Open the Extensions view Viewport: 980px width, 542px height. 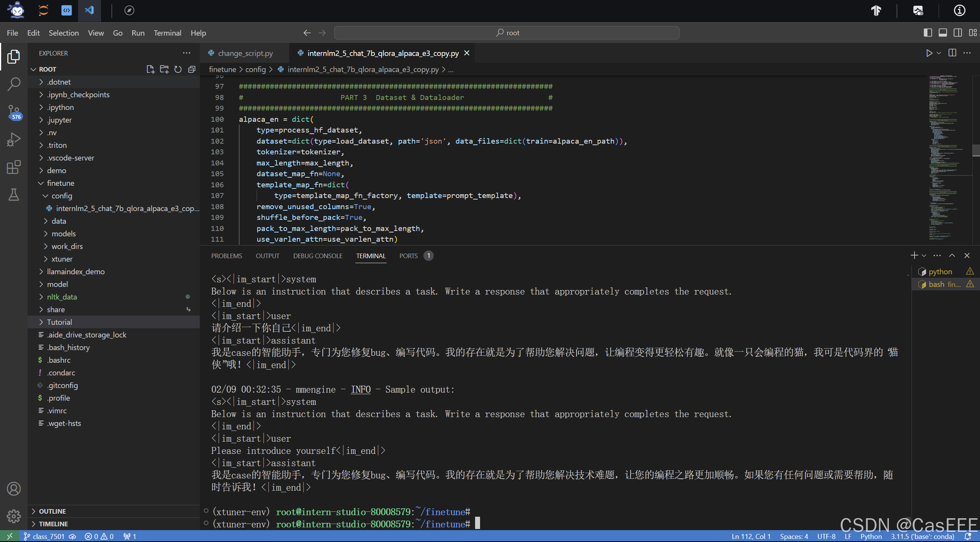click(x=14, y=167)
